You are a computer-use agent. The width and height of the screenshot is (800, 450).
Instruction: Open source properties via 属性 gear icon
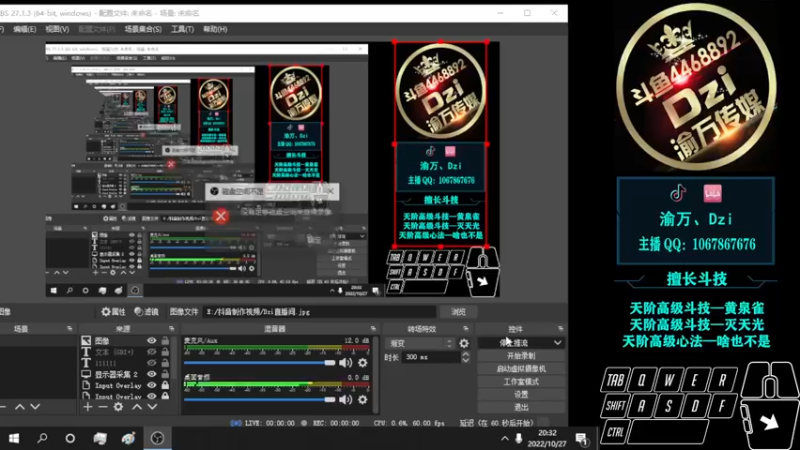click(x=113, y=312)
